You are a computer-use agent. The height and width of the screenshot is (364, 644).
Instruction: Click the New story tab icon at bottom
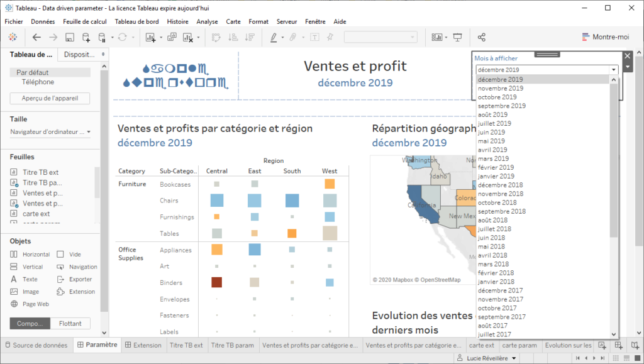click(635, 345)
